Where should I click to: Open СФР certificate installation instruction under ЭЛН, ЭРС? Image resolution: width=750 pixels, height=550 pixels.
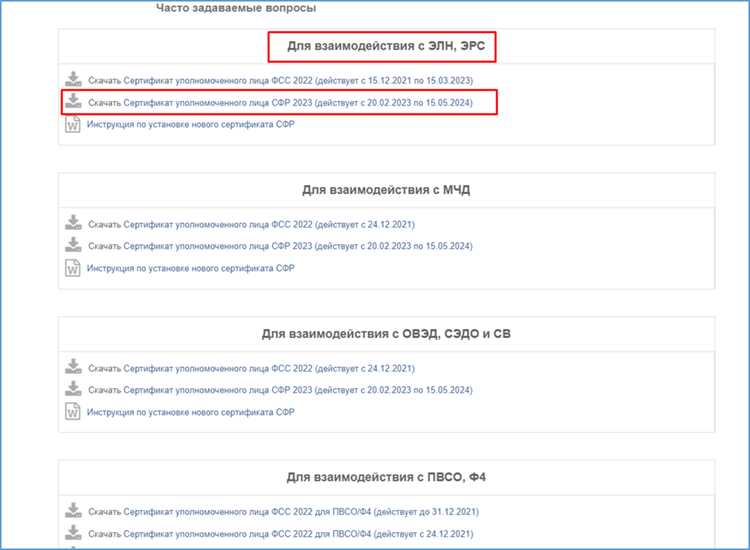pos(190,124)
